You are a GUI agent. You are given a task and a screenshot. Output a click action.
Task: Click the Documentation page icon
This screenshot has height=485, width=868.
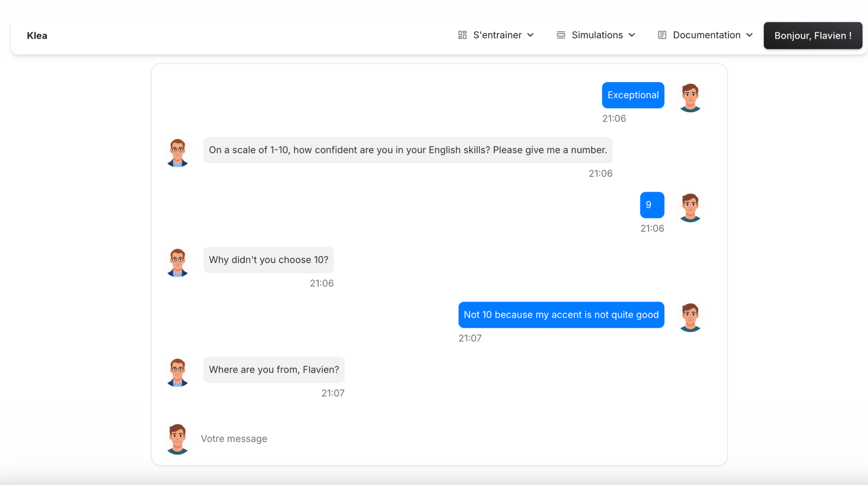[662, 35]
